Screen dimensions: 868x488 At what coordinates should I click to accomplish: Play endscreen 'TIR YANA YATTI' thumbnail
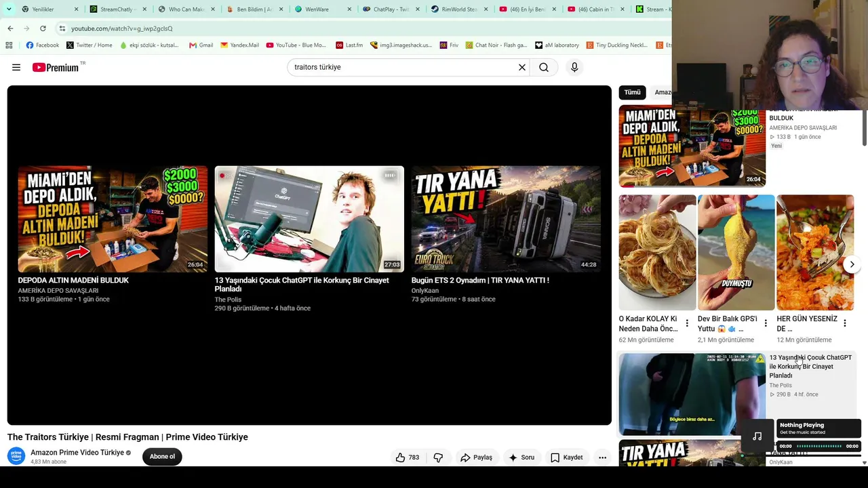click(x=506, y=219)
